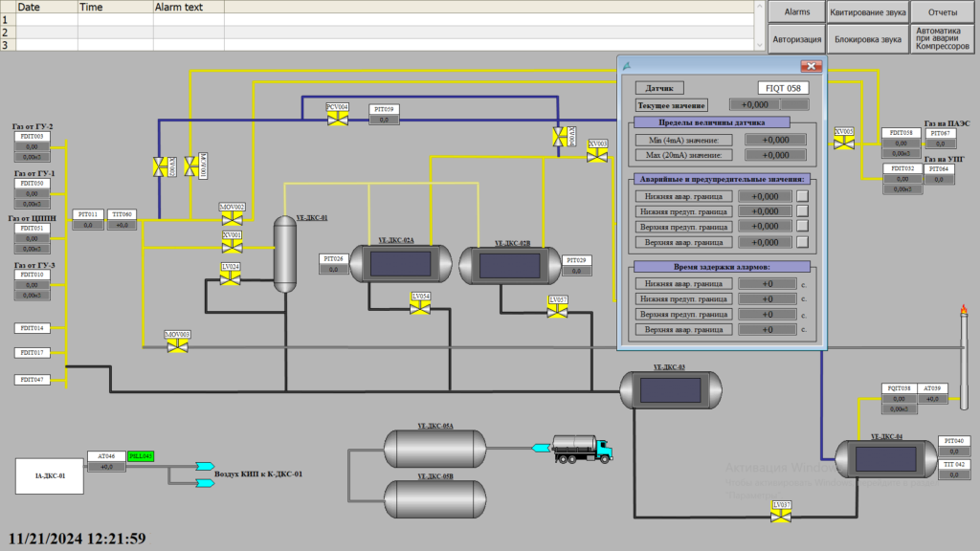Select the MOV003 valve symbol
The width and height of the screenshot is (980, 551).
tap(177, 345)
